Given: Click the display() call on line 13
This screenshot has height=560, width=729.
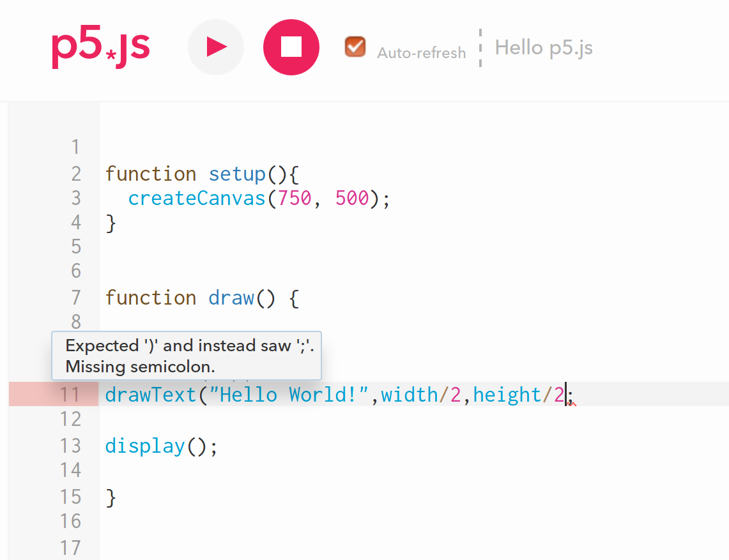Looking at the screenshot, I should coord(145,446).
